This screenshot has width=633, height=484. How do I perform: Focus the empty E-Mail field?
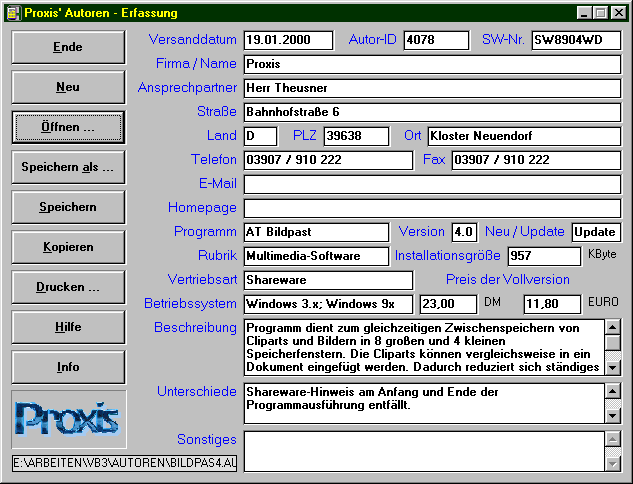[432, 184]
